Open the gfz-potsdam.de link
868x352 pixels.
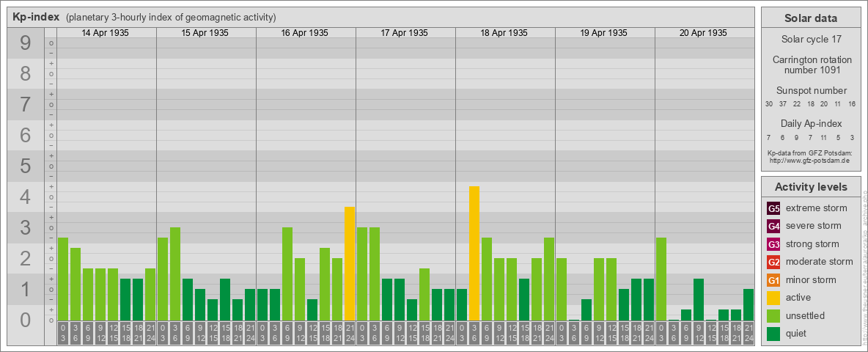[x=810, y=160]
